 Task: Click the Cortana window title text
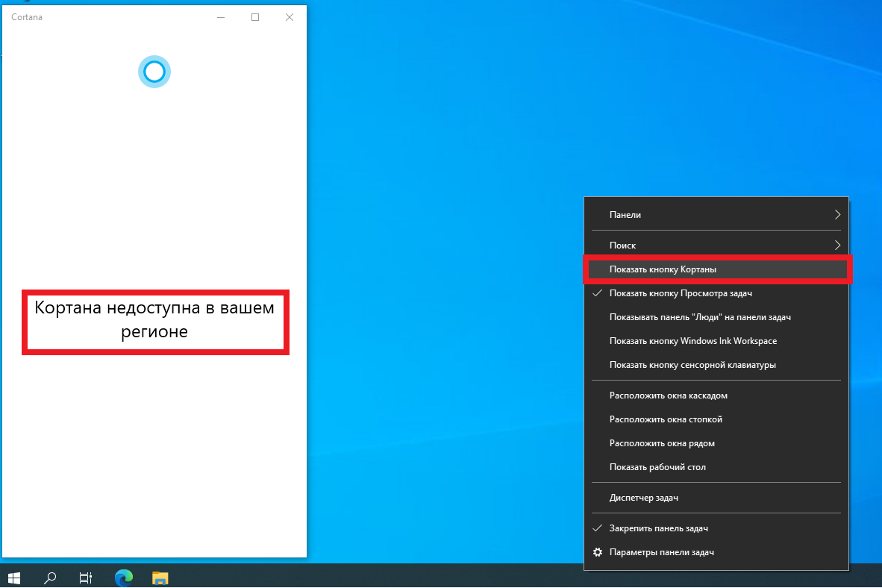27,17
